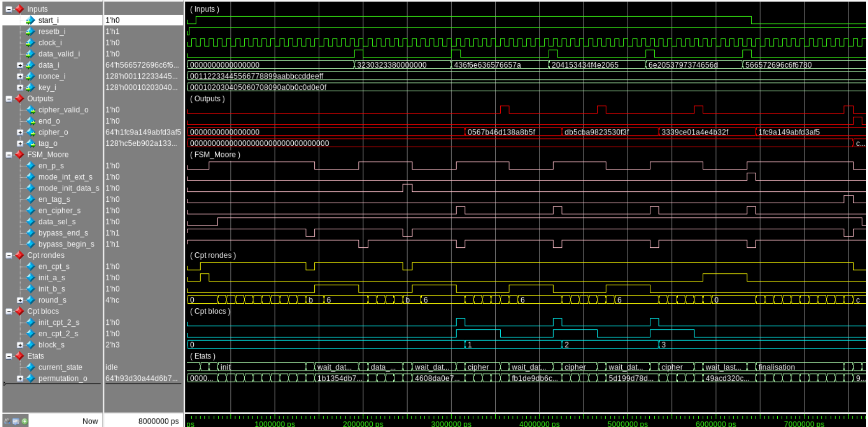This screenshot has width=868, height=427.
Task: Select the data_sel_s signal name
Action: [x=57, y=222]
